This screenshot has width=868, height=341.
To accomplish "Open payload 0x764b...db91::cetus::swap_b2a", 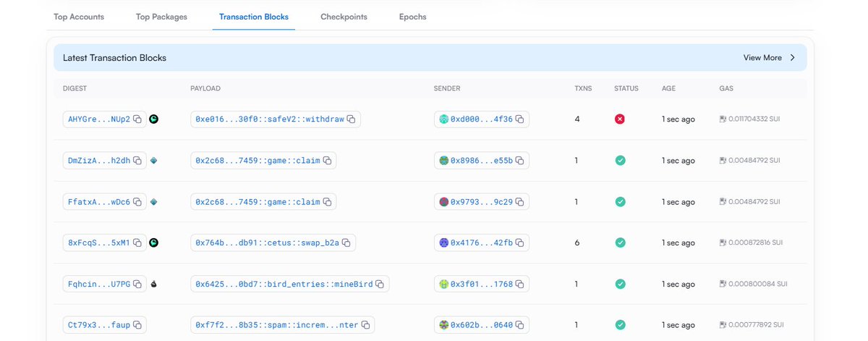I will click(267, 243).
